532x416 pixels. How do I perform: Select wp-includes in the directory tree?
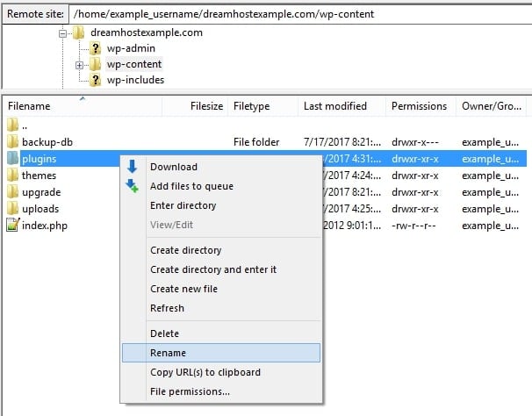coord(135,80)
